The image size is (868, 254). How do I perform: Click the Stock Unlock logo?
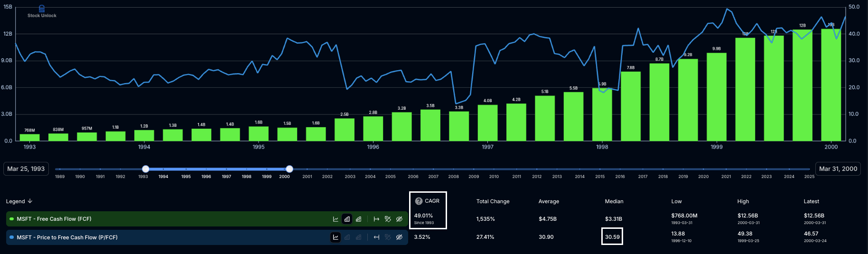coord(42,12)
